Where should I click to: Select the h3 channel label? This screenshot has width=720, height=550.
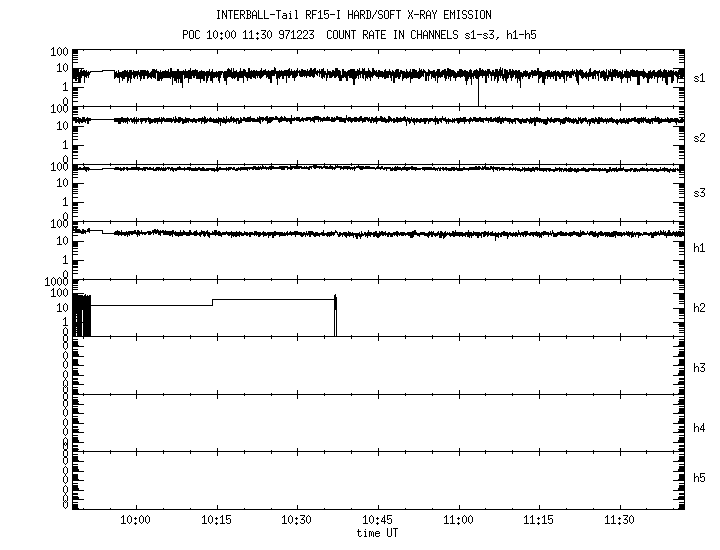coord(699,368)
